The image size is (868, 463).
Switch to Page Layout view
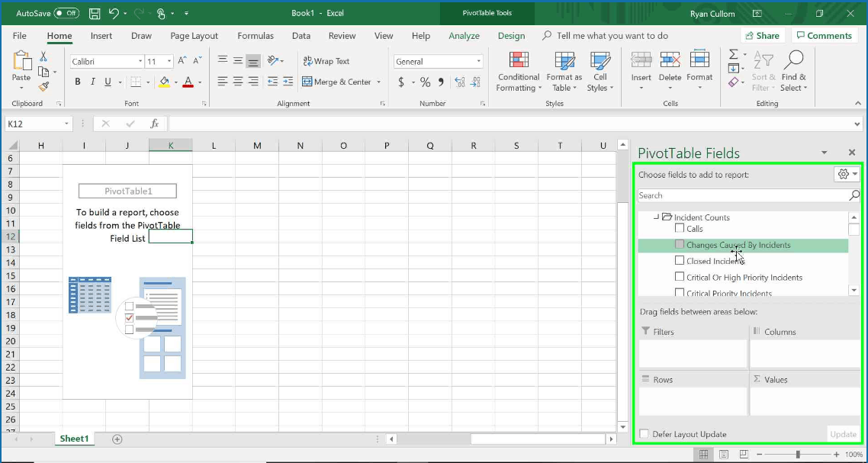coord(724,455)
